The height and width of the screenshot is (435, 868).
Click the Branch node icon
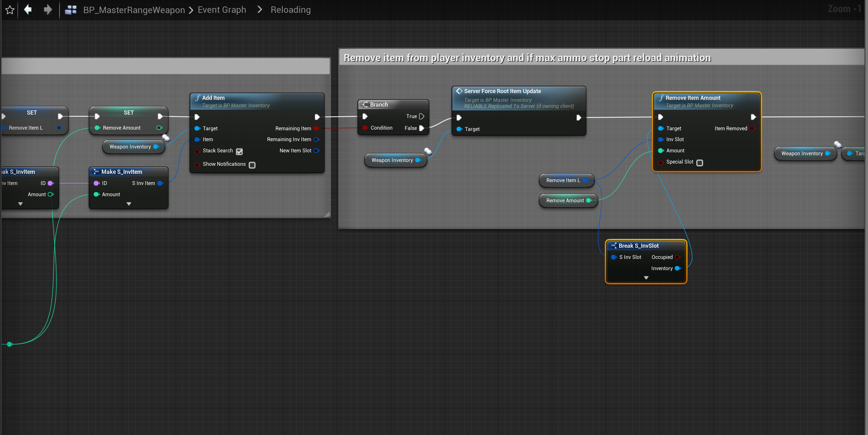coord(365,105)
